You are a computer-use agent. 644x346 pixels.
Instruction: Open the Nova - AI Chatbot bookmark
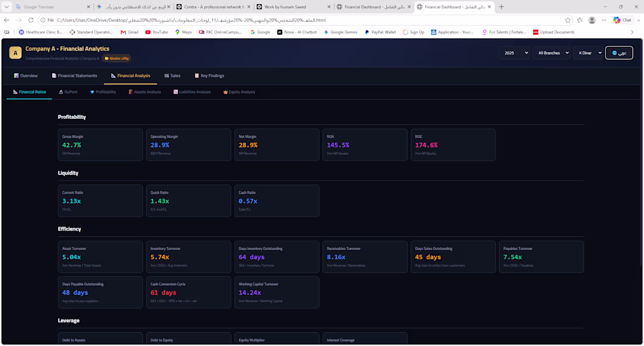coord(297,32)
